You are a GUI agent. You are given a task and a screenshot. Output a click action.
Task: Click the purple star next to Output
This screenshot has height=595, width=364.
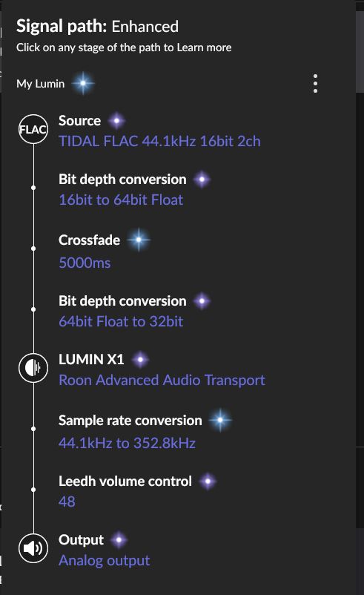119,539
